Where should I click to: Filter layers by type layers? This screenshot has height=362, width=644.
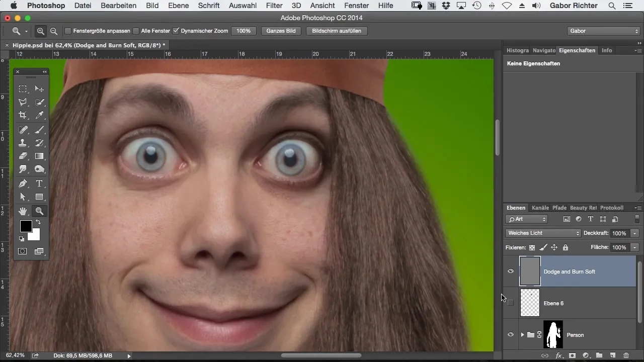coord(591,219)
